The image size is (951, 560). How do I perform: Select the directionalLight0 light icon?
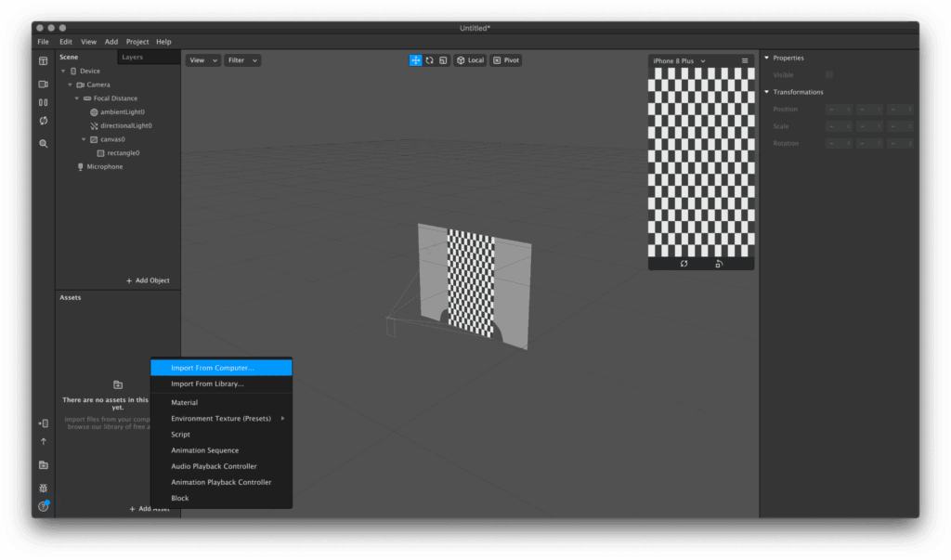point(94,125)
